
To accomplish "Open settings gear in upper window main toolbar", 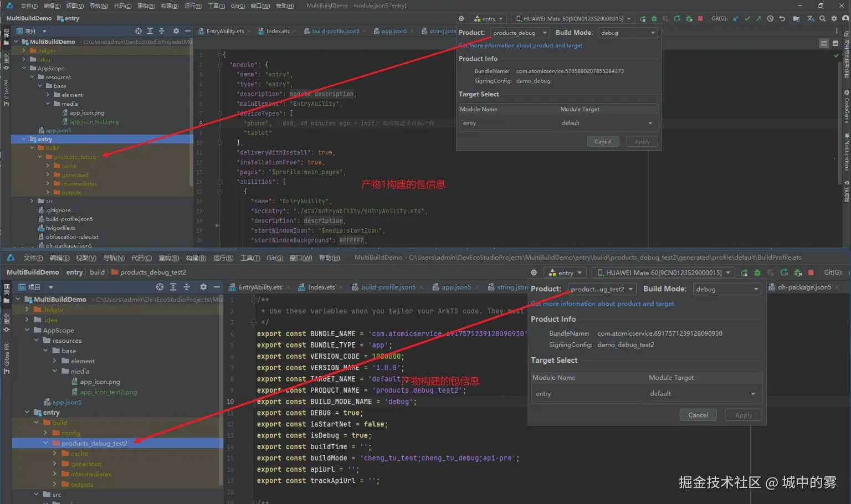I will [834, 18].
